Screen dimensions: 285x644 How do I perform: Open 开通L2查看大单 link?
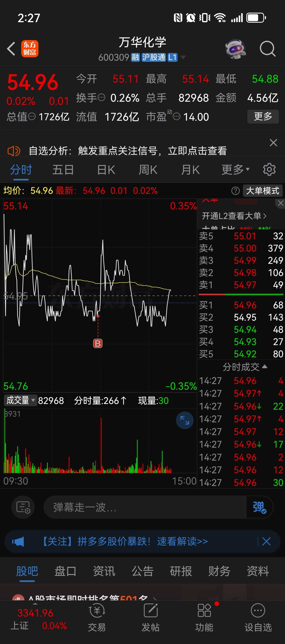pyautogui.click(x=234, y=216)
